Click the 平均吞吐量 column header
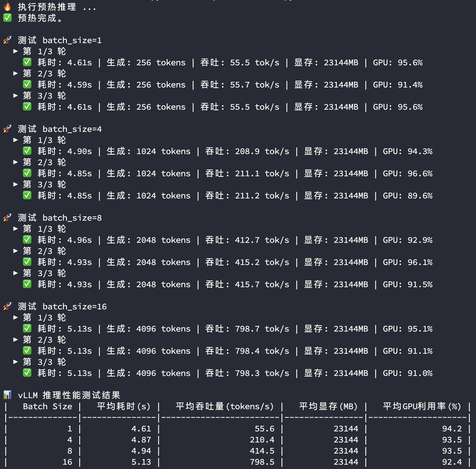 tap(224, 406)
